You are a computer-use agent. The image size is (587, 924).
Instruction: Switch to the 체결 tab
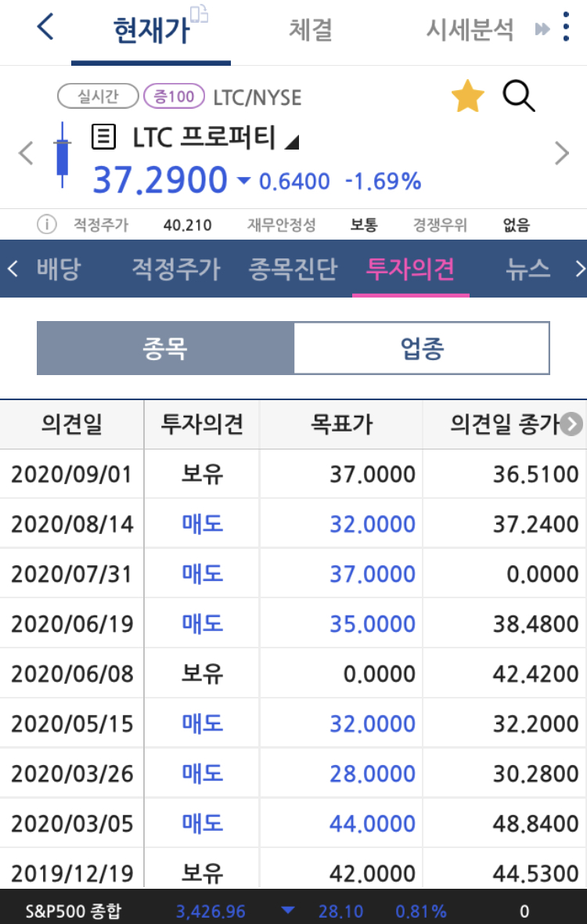pyautogui.click(x=310, y=30)
